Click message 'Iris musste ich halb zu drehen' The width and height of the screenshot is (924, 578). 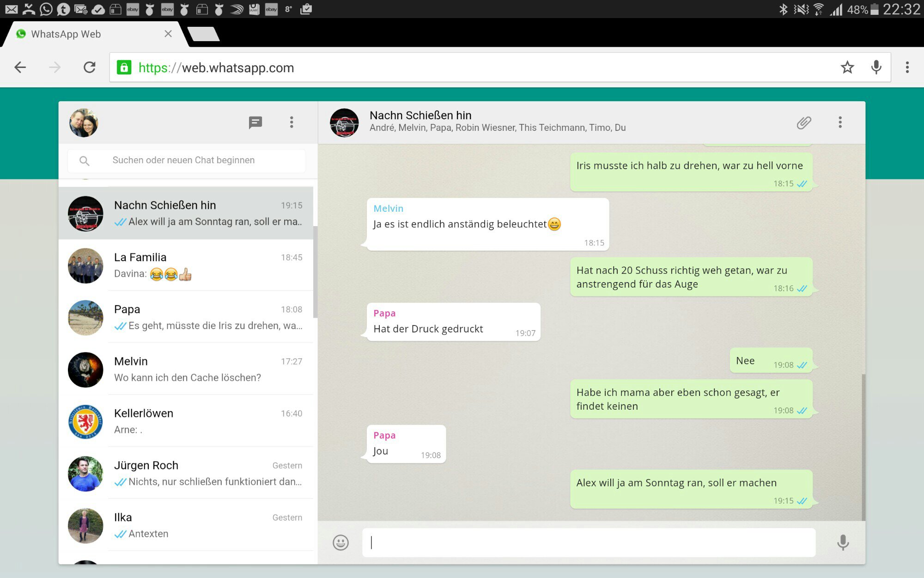point(691,172)
